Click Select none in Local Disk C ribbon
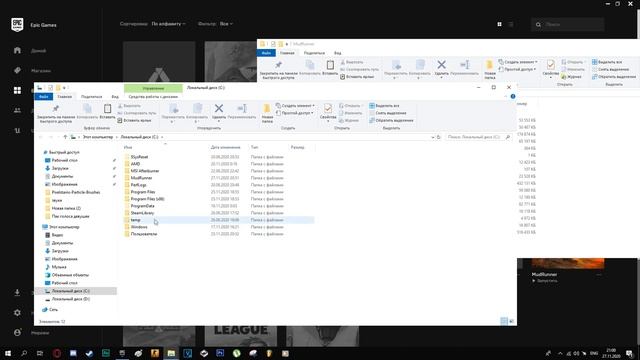640x360 pixels. pos(388,113)
